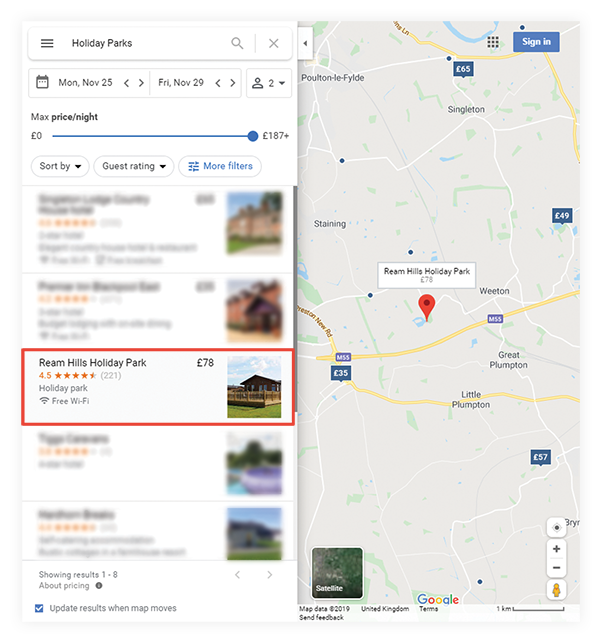This screenshot has height=642, width=600.
Task: Click the red location pin on map
Action: click(427, 307)
